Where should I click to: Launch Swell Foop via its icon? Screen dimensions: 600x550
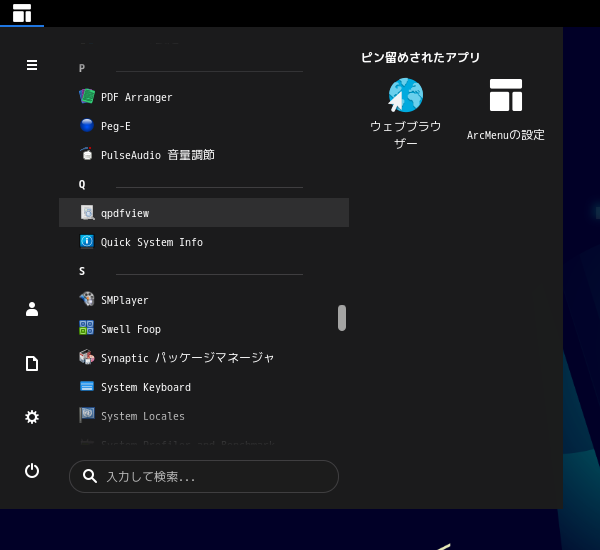[x=86, y=328]
